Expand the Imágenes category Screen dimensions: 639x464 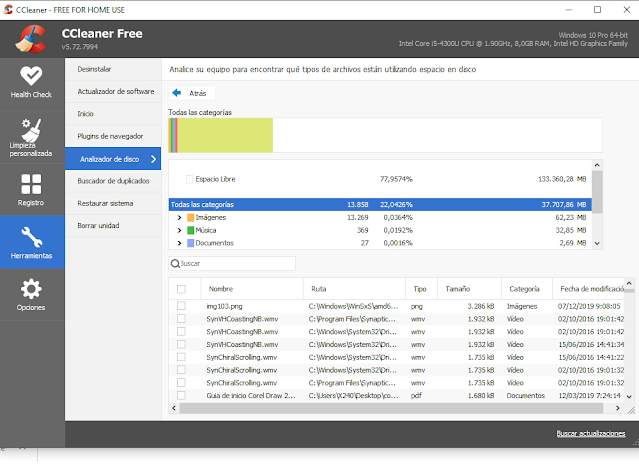(179, 218)
